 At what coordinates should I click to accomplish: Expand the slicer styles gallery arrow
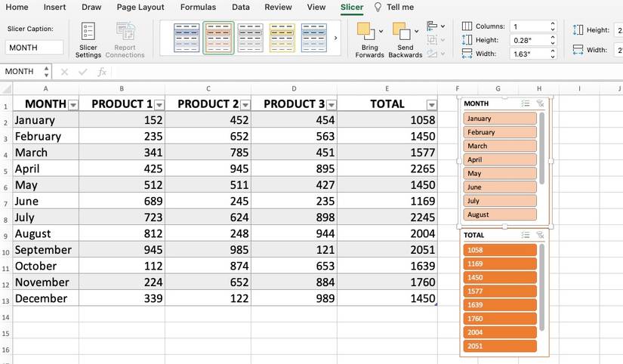pos(336,39)
